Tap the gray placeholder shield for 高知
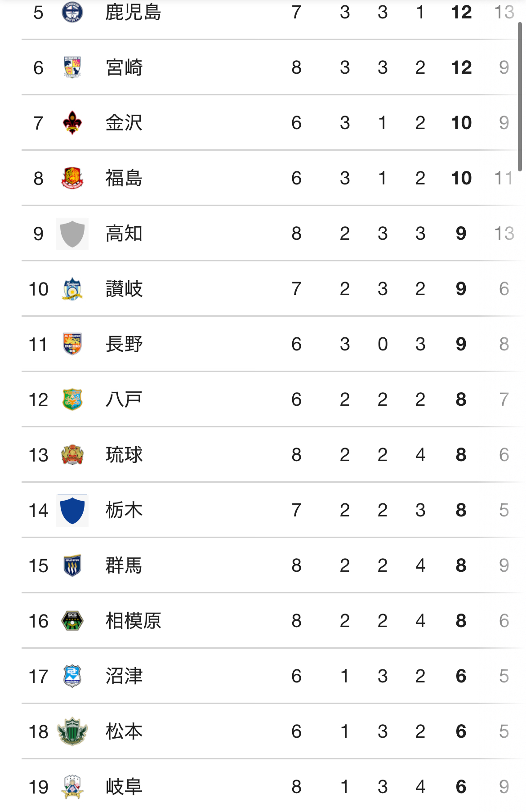 pyautogui.click(x=72, y=234)
